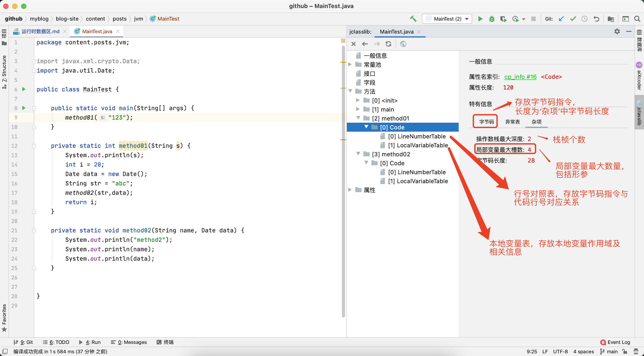Open jclasslib panel settings gear

[617, 31]
